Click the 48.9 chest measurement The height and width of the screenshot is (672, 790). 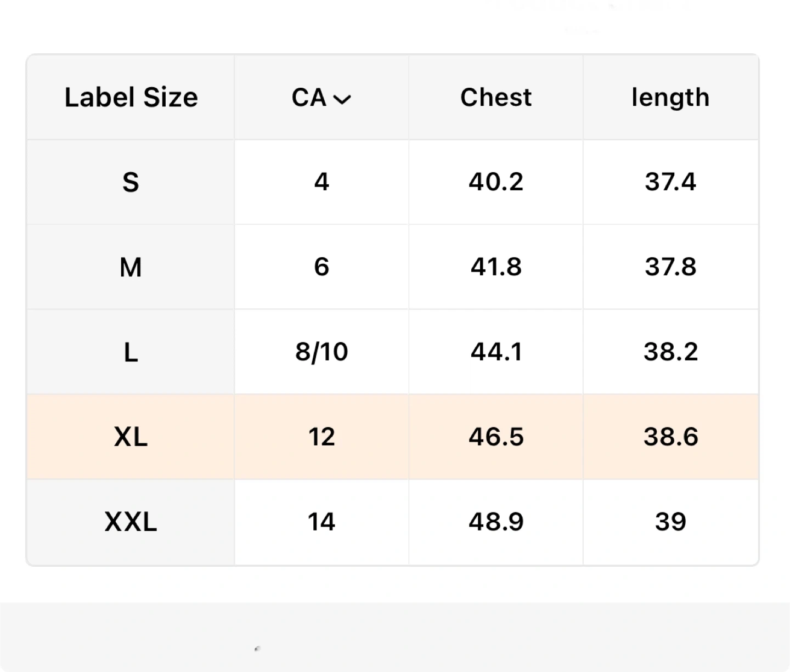496,522
